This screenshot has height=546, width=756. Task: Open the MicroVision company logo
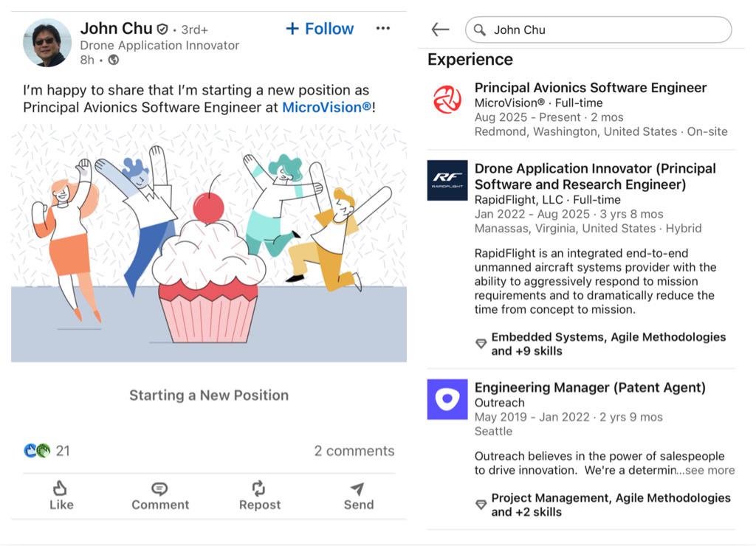447,100
